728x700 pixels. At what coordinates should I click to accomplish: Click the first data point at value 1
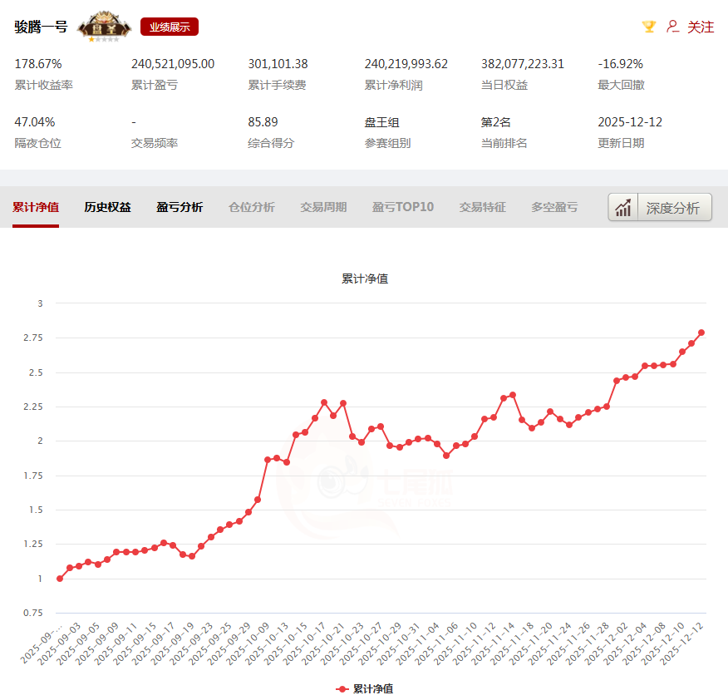(60, 579)
